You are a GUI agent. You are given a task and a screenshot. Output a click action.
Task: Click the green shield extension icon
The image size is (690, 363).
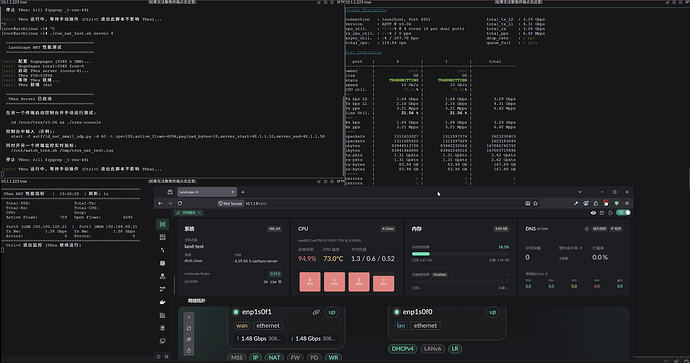click(617, 203)
